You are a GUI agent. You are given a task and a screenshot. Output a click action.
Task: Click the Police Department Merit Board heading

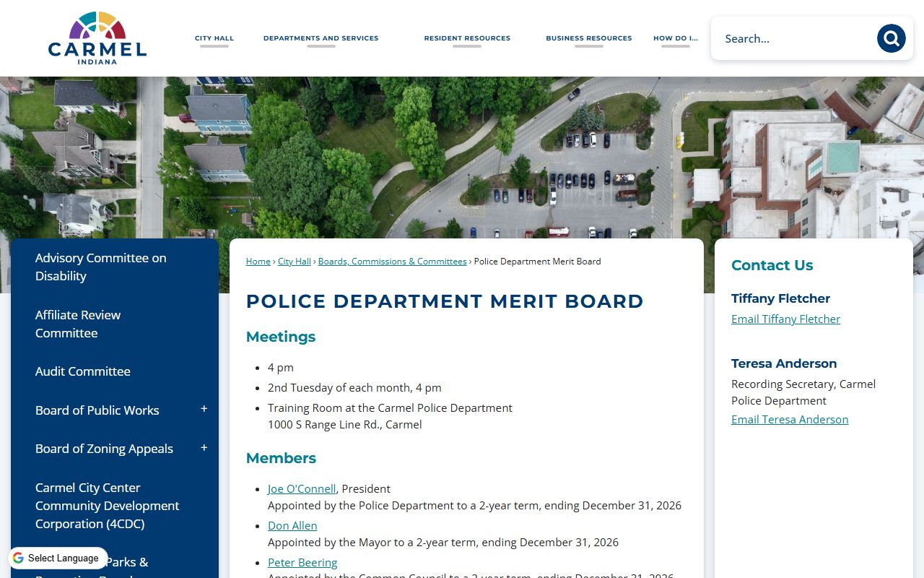445,301
